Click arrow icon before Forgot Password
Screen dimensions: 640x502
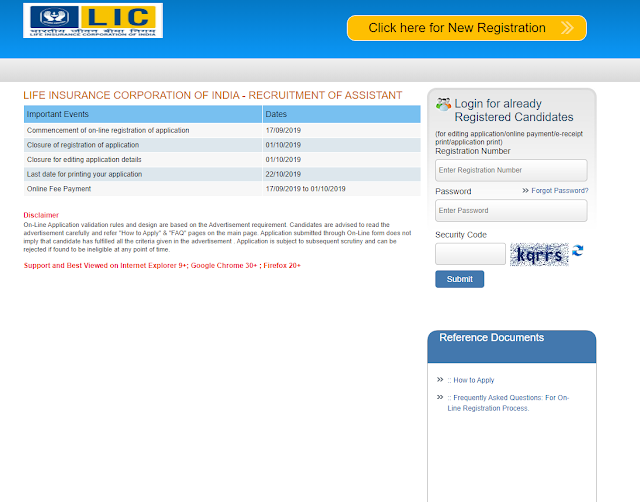[x=525, y=191]
